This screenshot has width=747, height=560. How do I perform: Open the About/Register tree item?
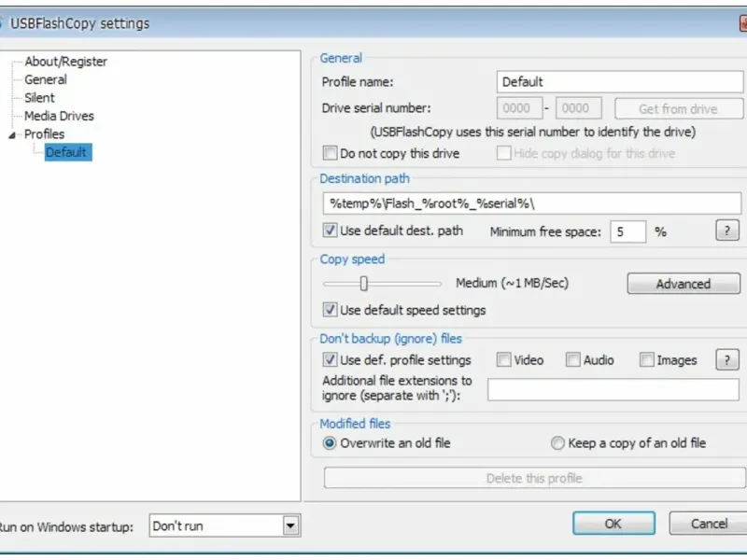[65, 62]
